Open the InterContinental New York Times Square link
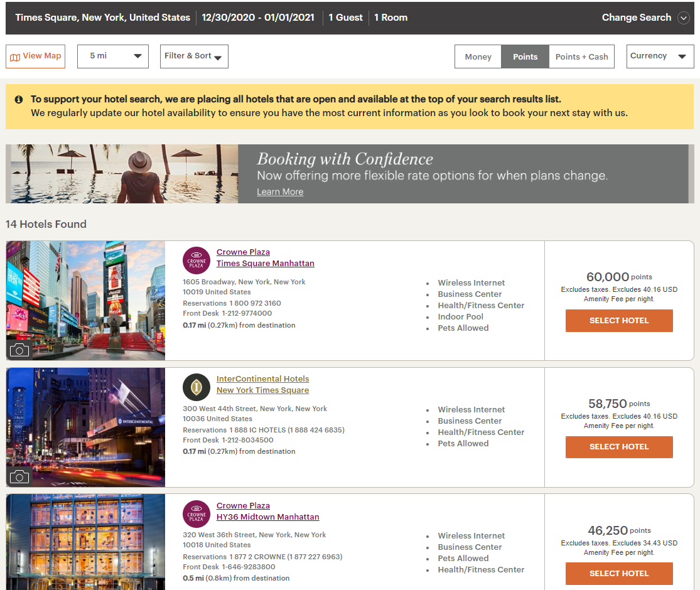Image resolution: width=700 pixels, height=590 pixels. click(x=262, y=384)
